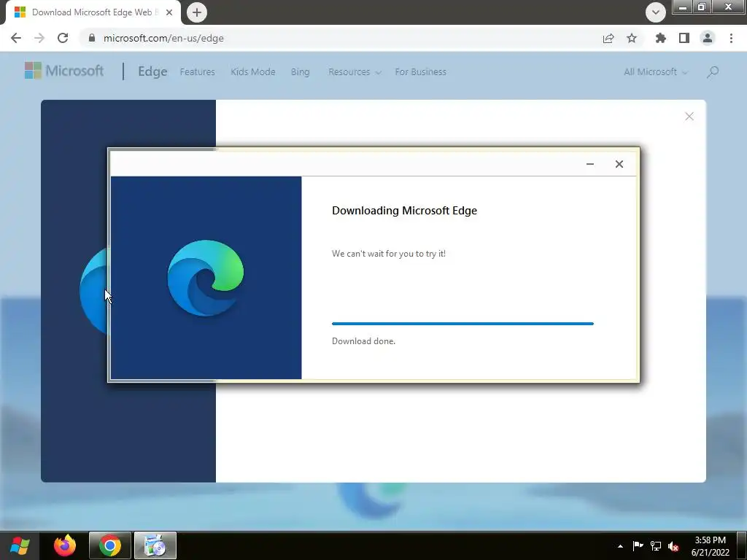Click the browser back arrow
The height and width of the screenshot is (560, 747).
(16, 38)
